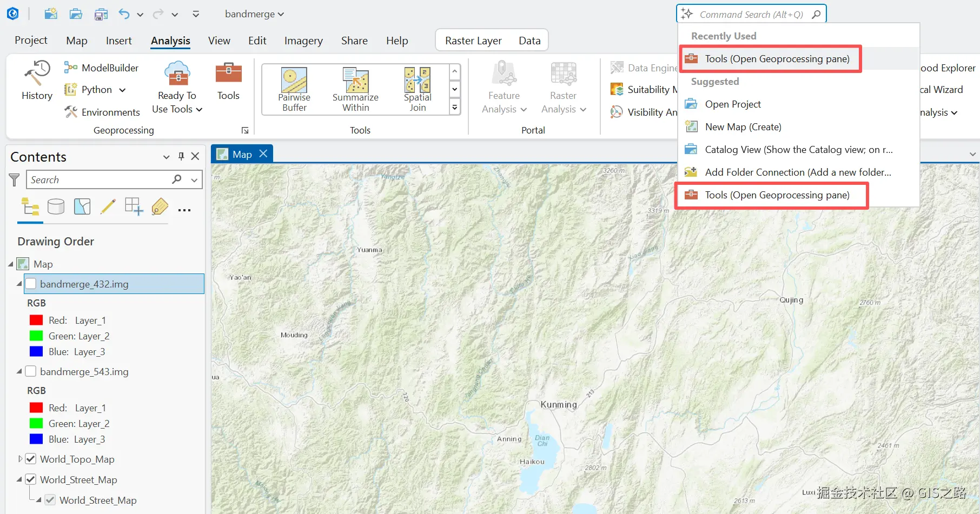Switch Contents to List By Editing

(x=108, y=206)
